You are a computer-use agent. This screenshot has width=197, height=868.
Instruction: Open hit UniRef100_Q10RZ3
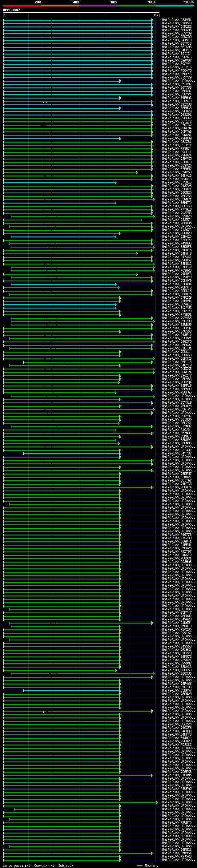177,23
